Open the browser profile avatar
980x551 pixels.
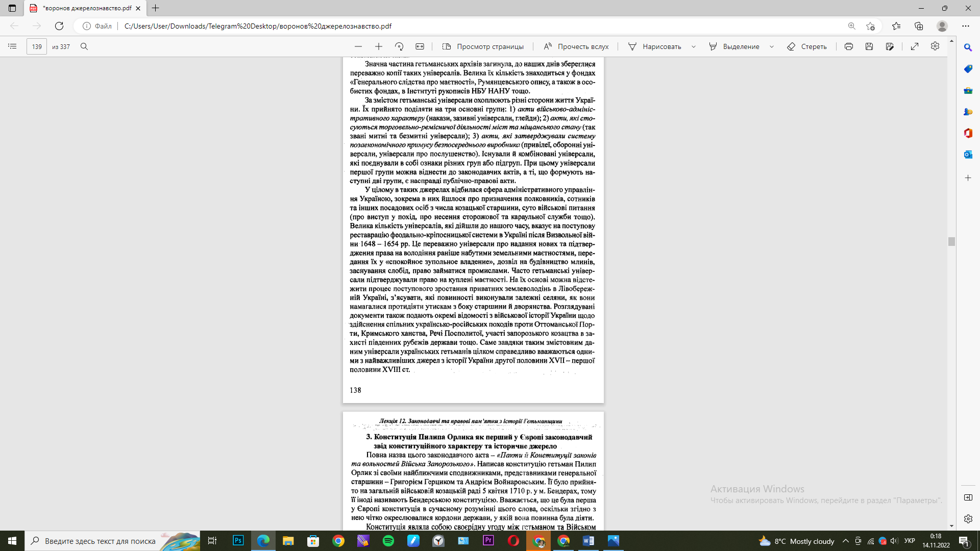[x=942, y=26]
